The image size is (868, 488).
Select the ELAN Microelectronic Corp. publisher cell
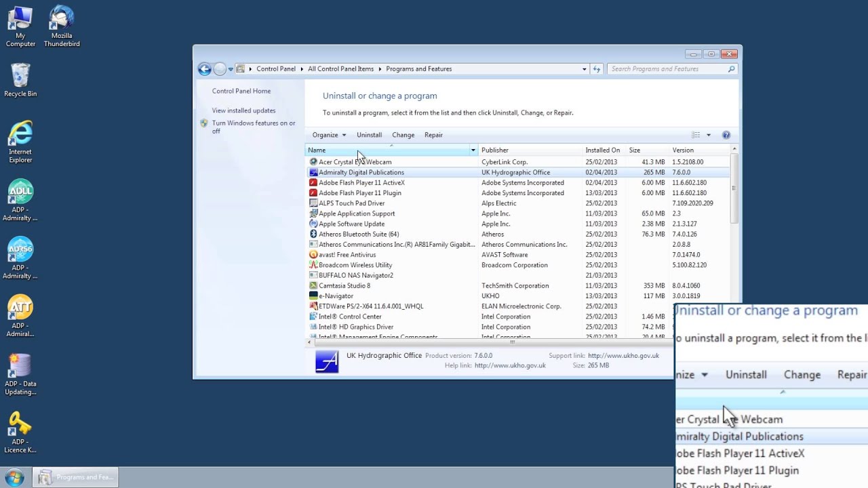click(521, 306)
